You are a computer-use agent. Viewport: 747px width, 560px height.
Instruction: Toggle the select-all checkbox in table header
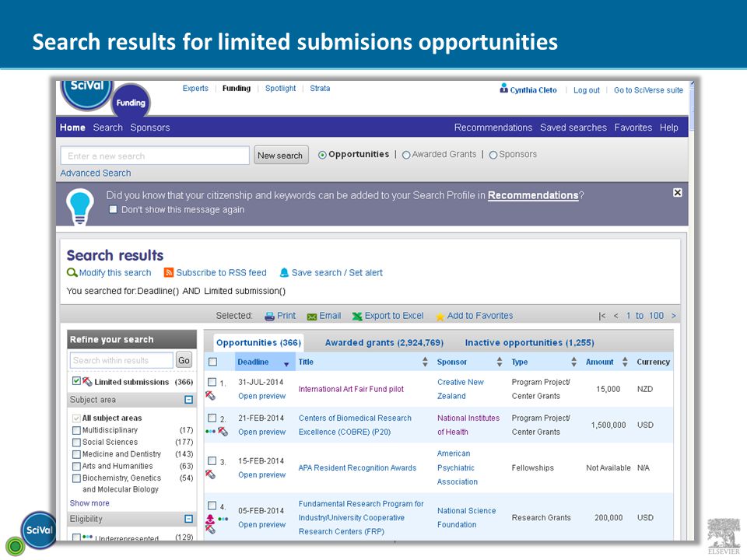coord(213,362)
